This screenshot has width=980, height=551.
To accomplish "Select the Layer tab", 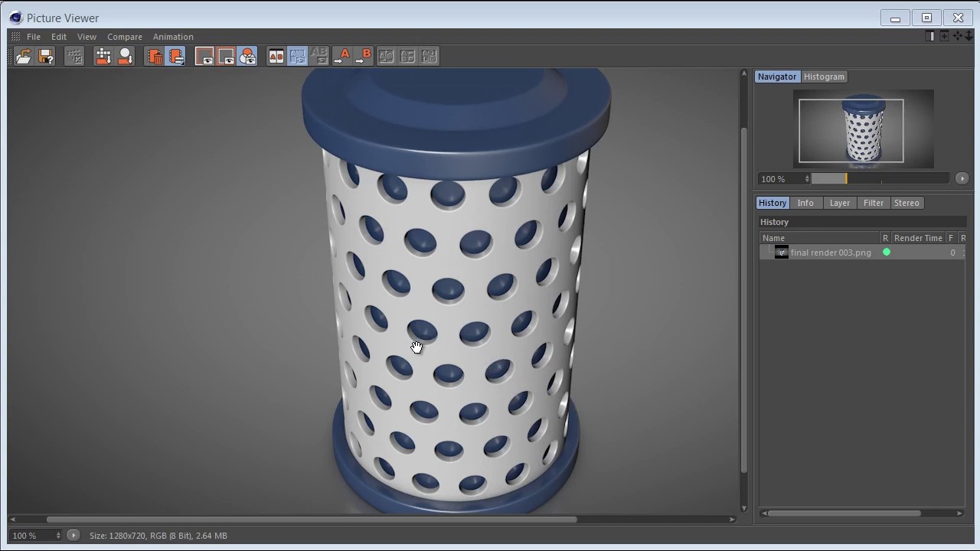I will click(840, 203).
